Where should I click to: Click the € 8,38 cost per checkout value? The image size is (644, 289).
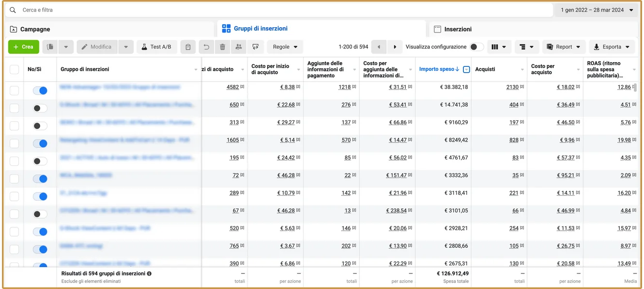point(288,87)
